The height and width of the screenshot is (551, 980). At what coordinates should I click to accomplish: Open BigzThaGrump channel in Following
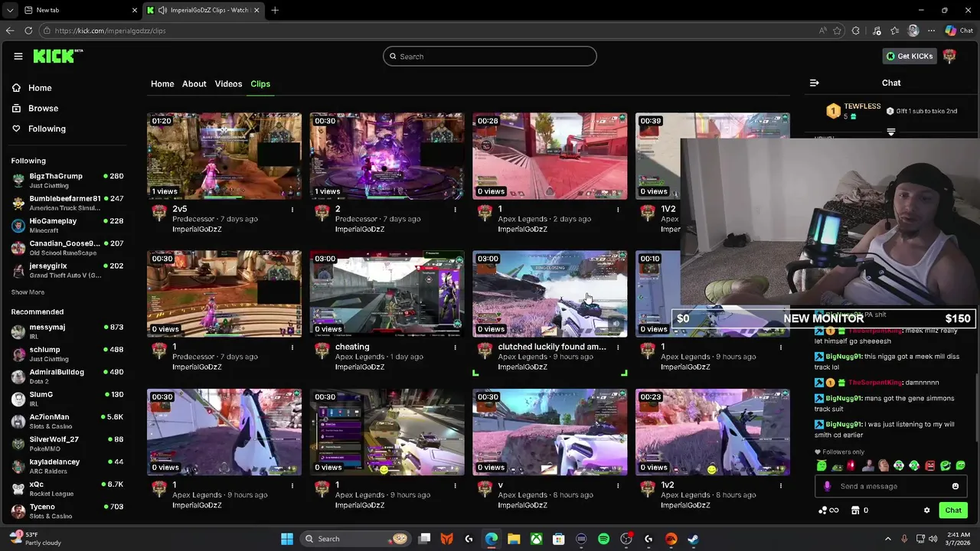[x=67, y=180]
